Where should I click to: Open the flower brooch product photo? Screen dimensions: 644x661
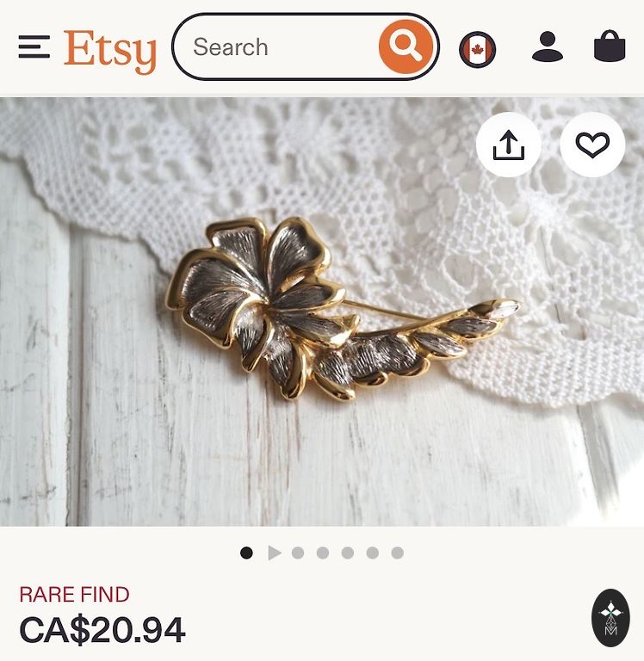[x=322, y=312]
